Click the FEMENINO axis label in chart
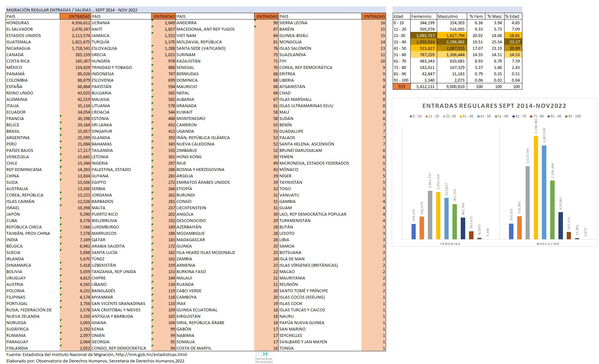The height and width of the screenshot is (364, 599). 450,244
